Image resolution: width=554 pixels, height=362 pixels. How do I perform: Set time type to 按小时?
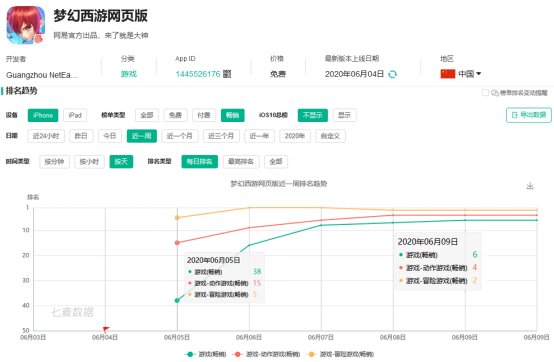89,162
